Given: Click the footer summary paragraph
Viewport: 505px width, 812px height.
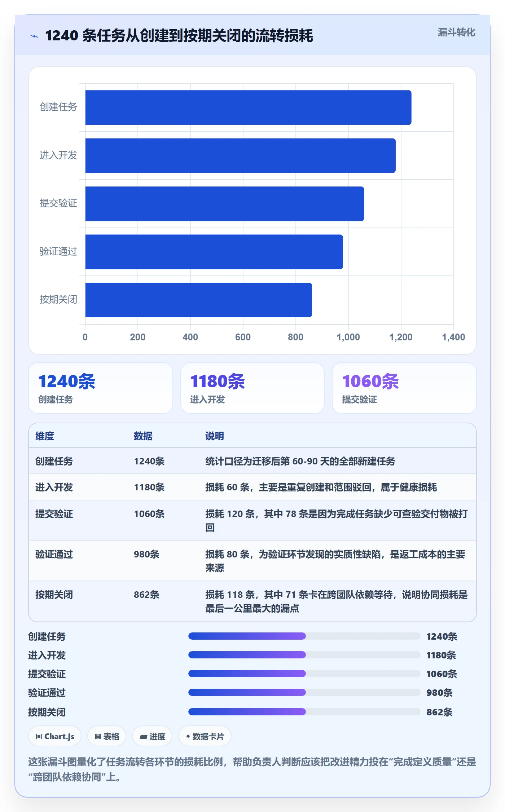Looking at the screenshot, I should [252, 769].
